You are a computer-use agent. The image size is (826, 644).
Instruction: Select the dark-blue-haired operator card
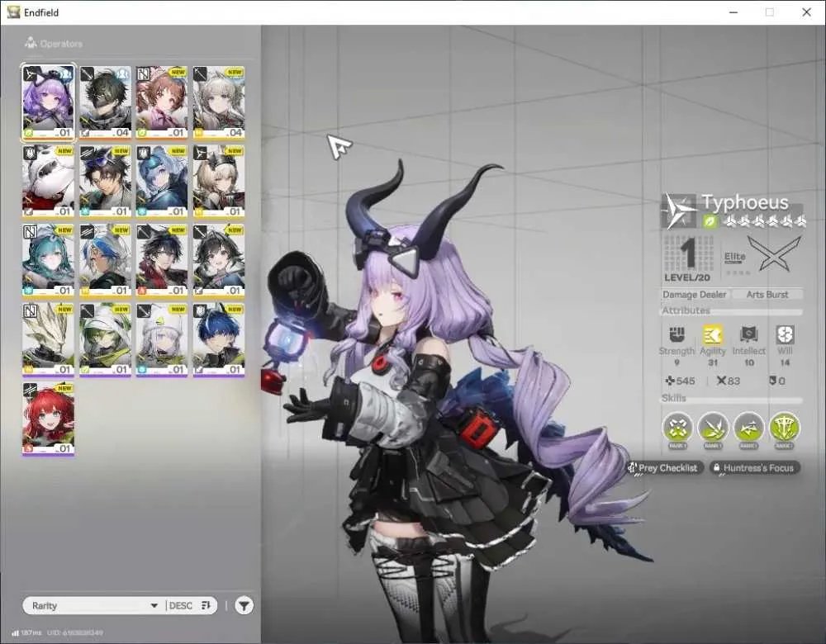219,339
